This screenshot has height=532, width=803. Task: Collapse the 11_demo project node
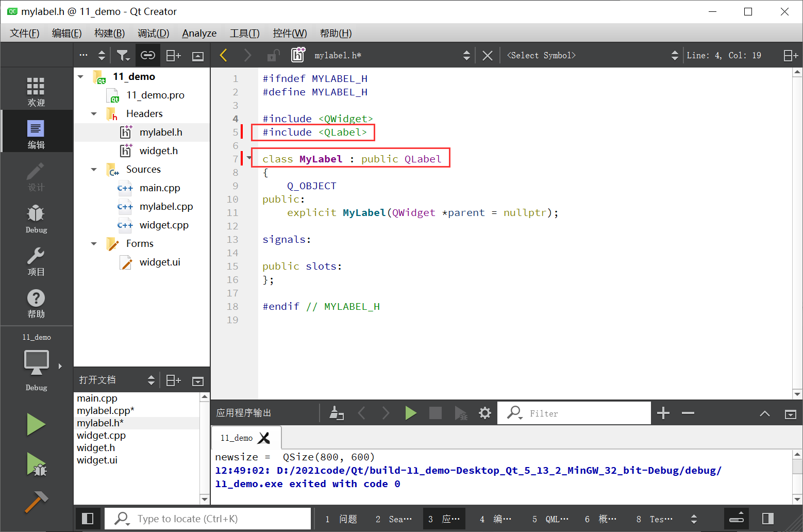(x=80, y=76)
